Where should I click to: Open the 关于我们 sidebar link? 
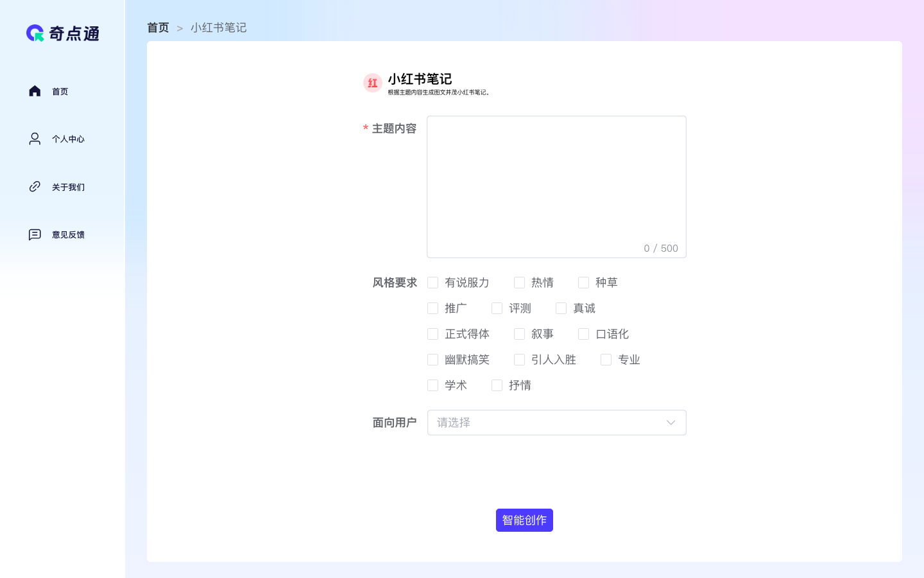[68, 186]
